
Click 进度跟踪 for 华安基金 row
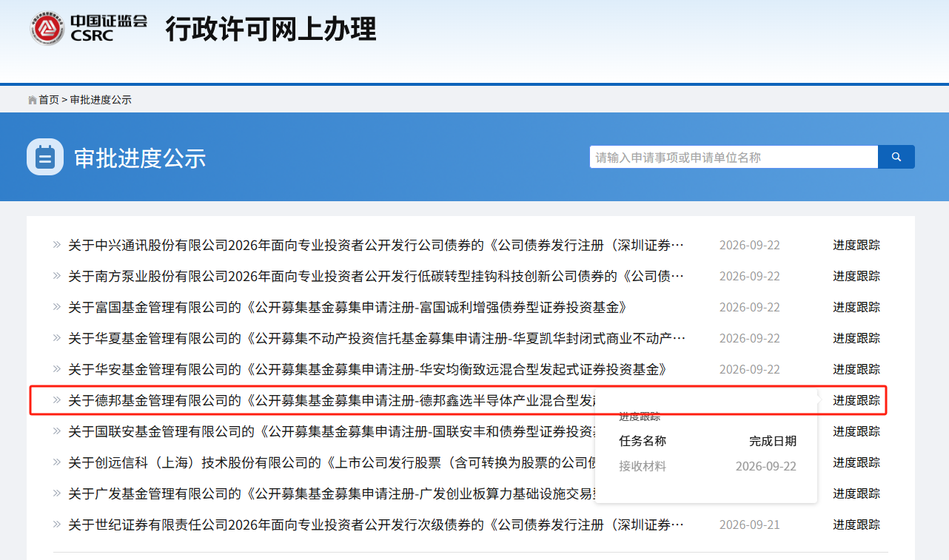[856, 369]
